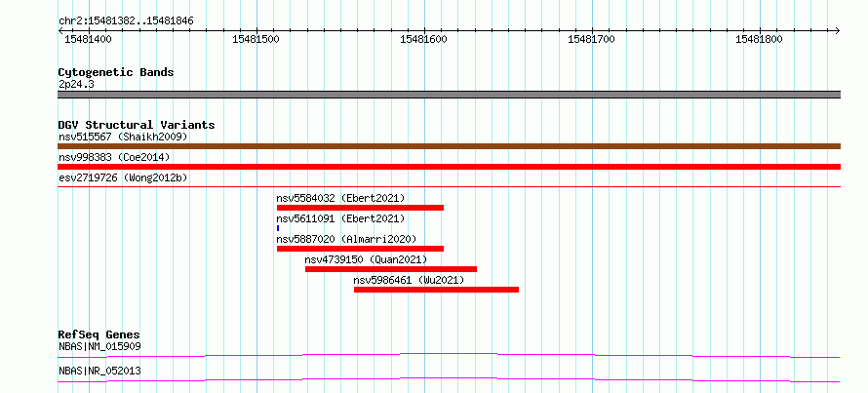
Task: Click the nsv515567 (Shaikh2009) brown variant bar
Action: tap(449, 146)
